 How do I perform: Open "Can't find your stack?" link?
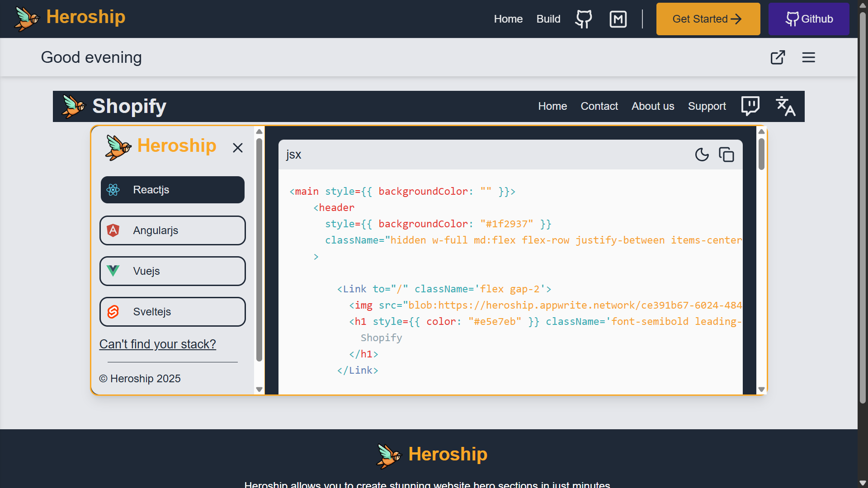pos(157,344)
